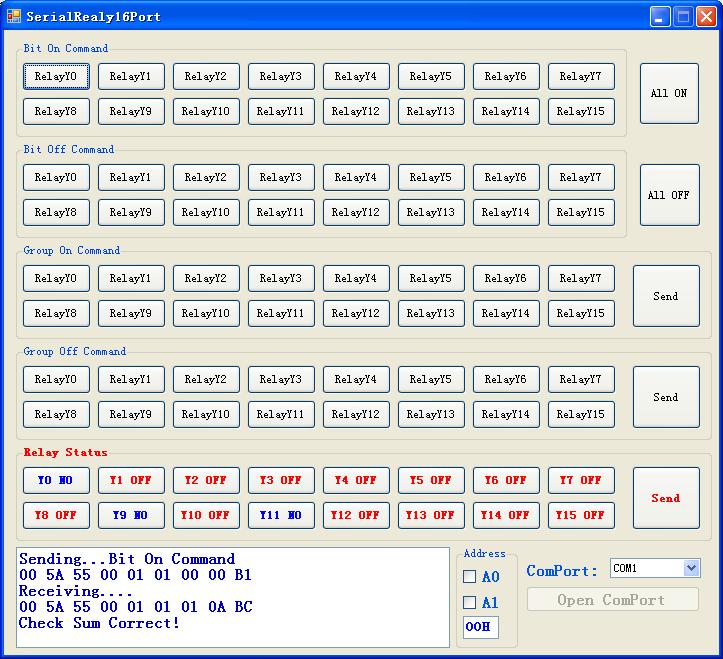Toggle RelayY3 in Group Off Command

(x=281, y=379)
